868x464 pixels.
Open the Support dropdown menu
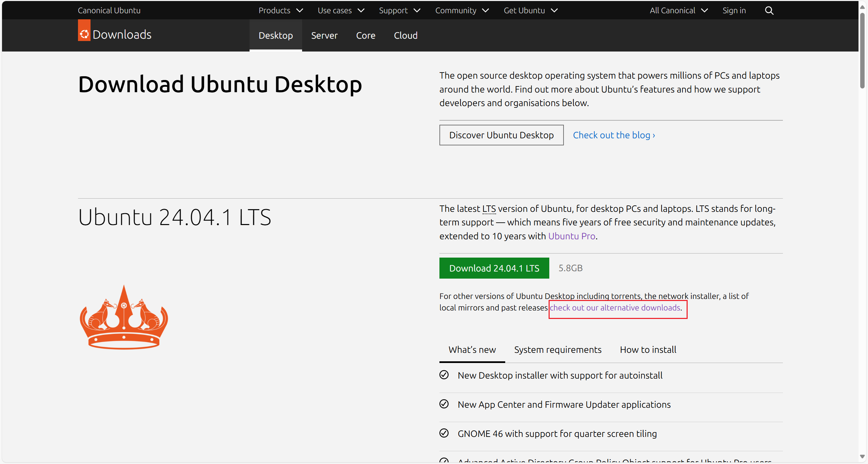pyautogui.click(x=399, y=11)
